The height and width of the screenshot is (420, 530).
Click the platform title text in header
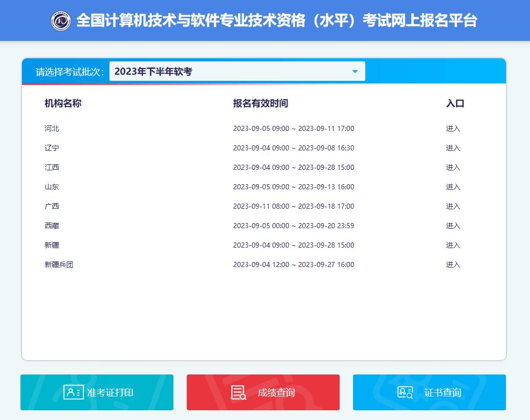pyautogui.click(x=276, y=20)
